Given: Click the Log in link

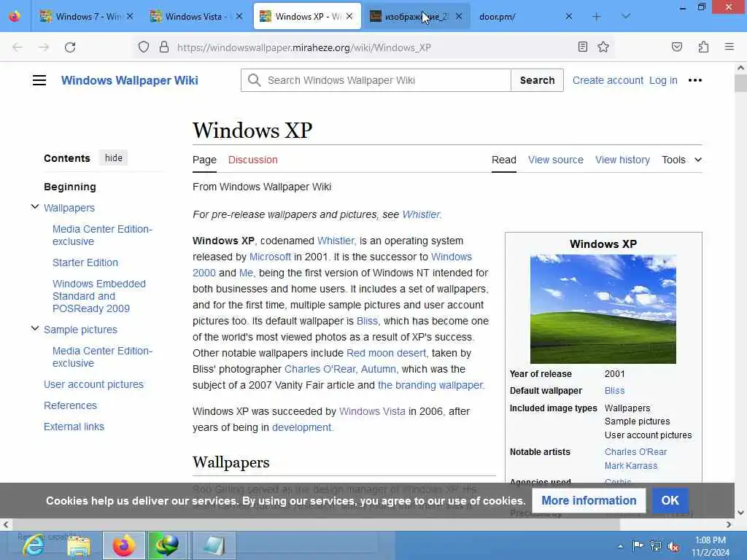Looking at the screenshot, I should click(663, 80).
